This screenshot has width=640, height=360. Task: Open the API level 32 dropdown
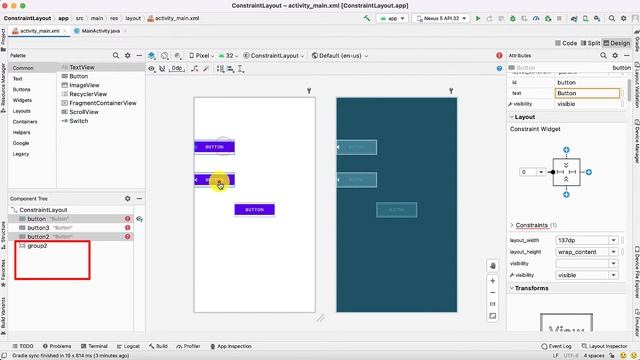pos(228,56)
